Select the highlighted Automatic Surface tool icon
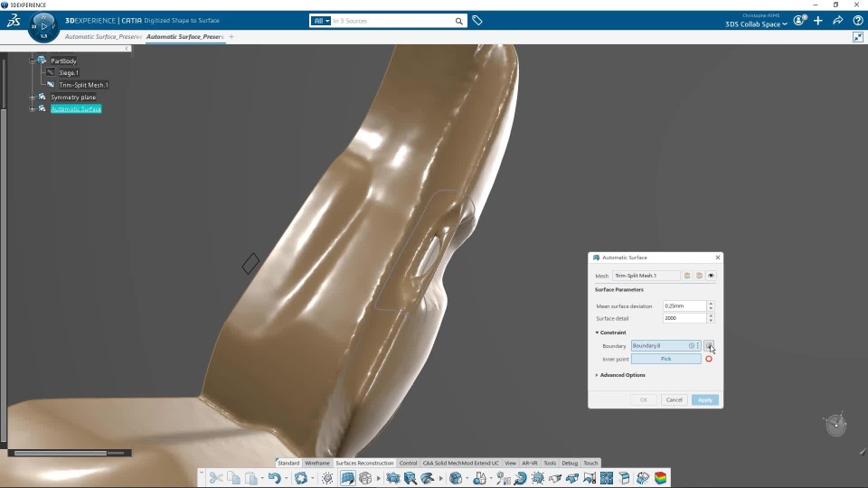 point(347,478)
